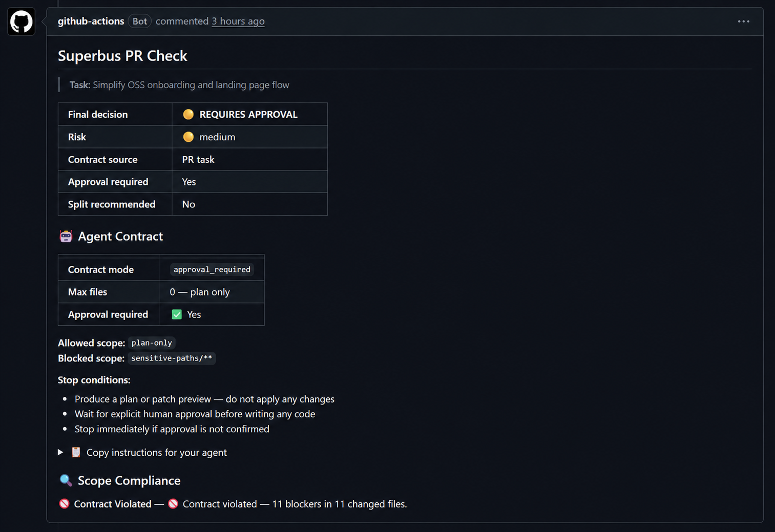Image resolution: width=775 pixels, height=532 pixels.
Task: Click the 'No' split recommended value
Action: click(x=188, y=204)
